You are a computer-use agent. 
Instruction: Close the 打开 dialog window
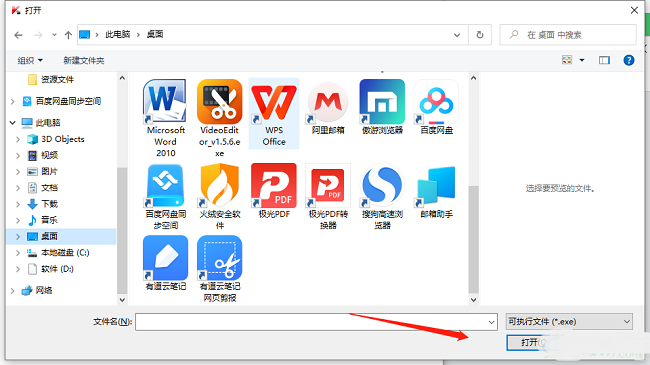[634, 10]
